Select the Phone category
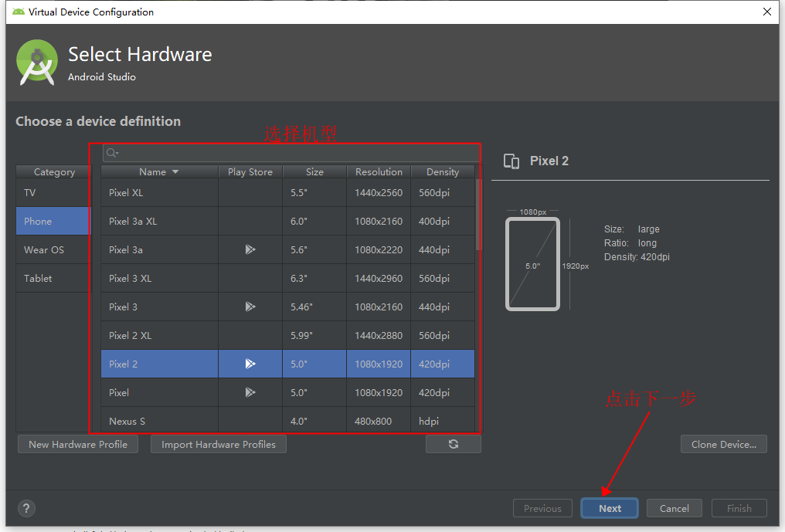Viewport: 785px width, 532px height. click(x=53, y=221)
